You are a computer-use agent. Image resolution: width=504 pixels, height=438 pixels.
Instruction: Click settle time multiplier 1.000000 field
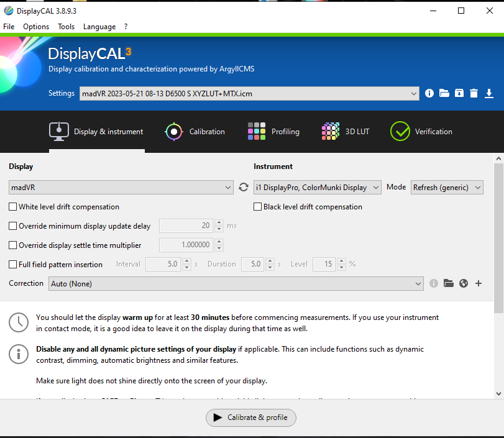(x=187, y=245)
